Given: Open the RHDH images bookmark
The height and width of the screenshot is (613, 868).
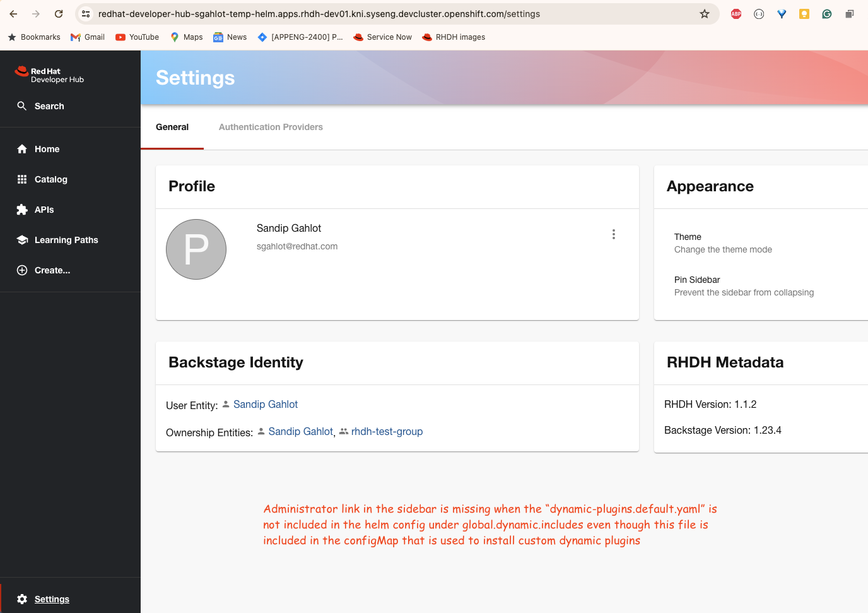Looking at the screenshot, I should (454, 37).
